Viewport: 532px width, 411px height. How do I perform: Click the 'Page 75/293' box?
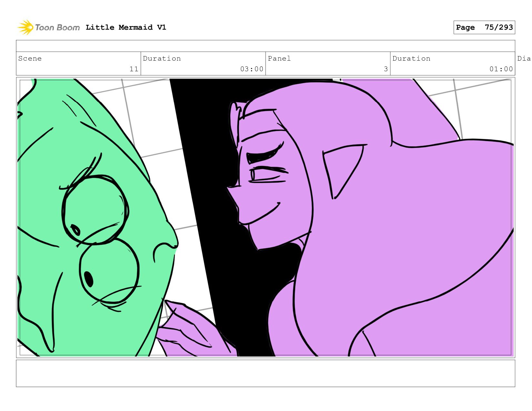tap(484, 27)
